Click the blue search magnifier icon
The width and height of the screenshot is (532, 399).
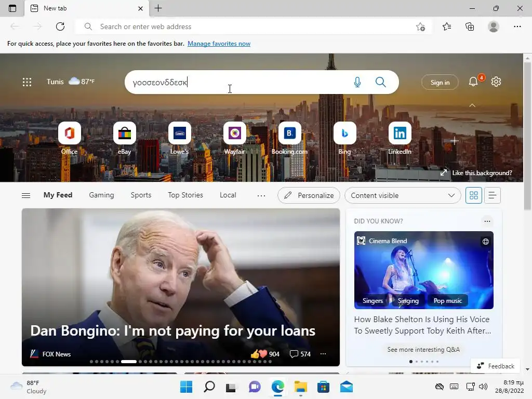pyautogui.click(x=381, y=82)
